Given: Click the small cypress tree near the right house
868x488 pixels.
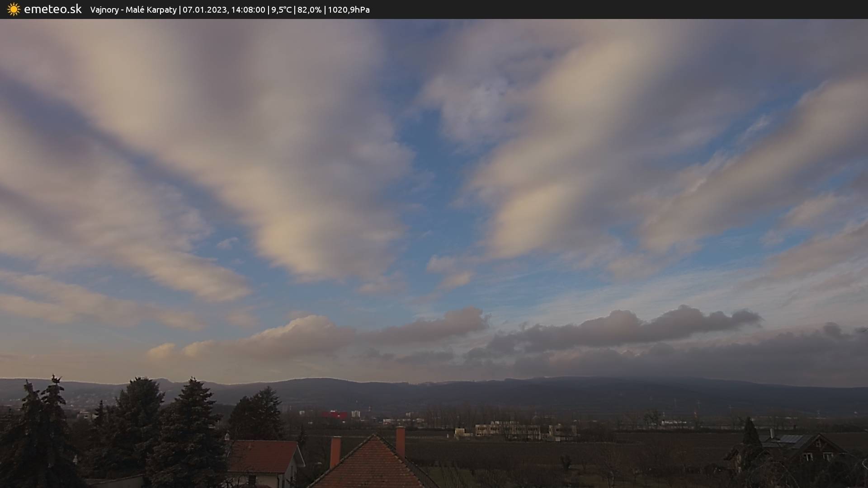Looking at the screenshot, I should tap(750, 432).
